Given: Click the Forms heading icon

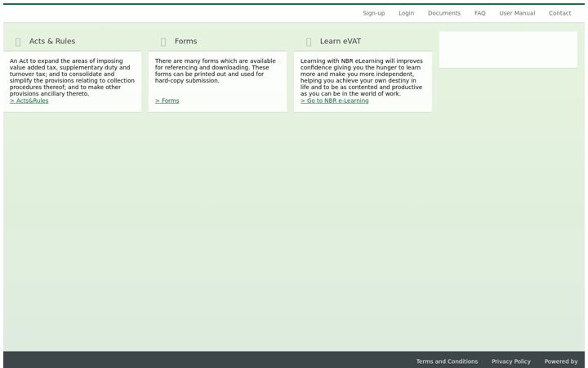Looking at the screenshot, I should click(x=163, y=42).
